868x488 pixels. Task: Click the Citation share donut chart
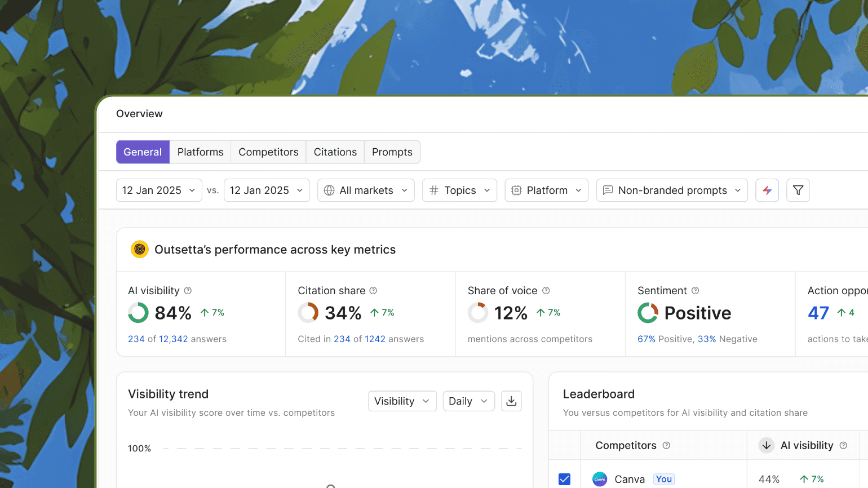[x=308, y=313]
